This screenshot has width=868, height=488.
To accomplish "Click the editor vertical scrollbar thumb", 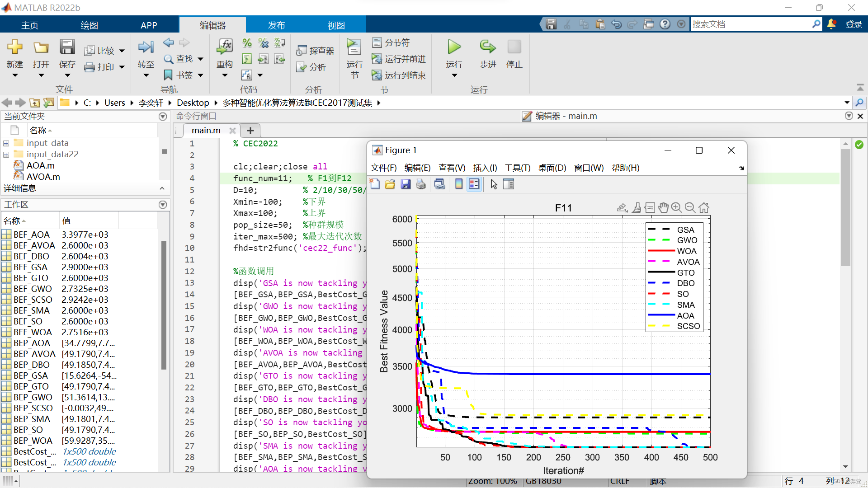I will (x=845, y=208).
